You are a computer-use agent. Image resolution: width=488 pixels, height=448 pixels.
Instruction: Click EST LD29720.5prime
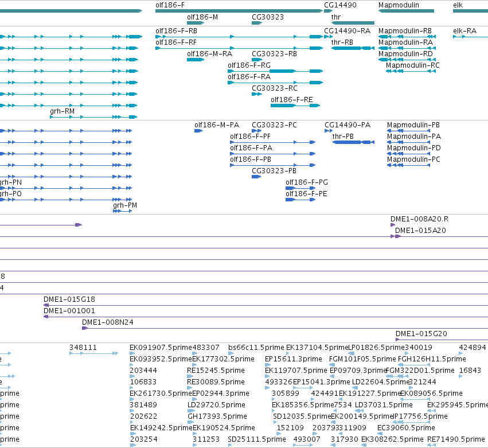[191, 411]
